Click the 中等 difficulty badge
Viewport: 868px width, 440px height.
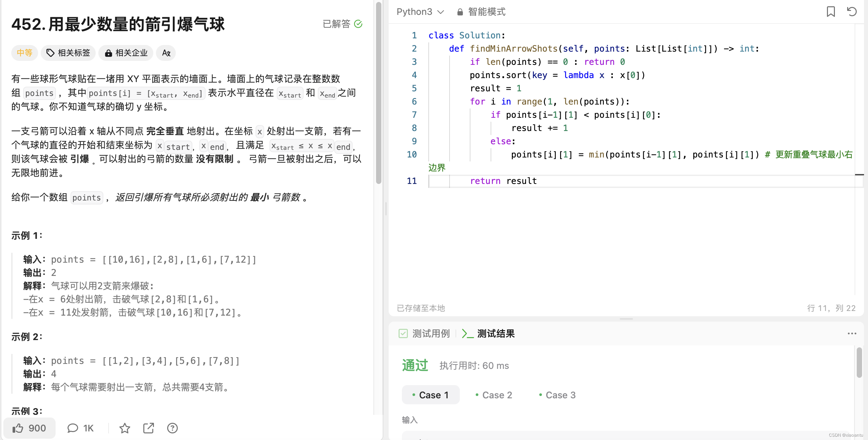pyautogui.click(x=24, y=53)
